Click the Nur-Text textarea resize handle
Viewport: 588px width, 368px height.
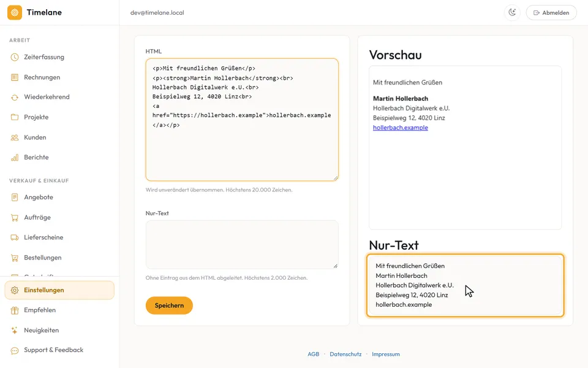click(335, 266)
